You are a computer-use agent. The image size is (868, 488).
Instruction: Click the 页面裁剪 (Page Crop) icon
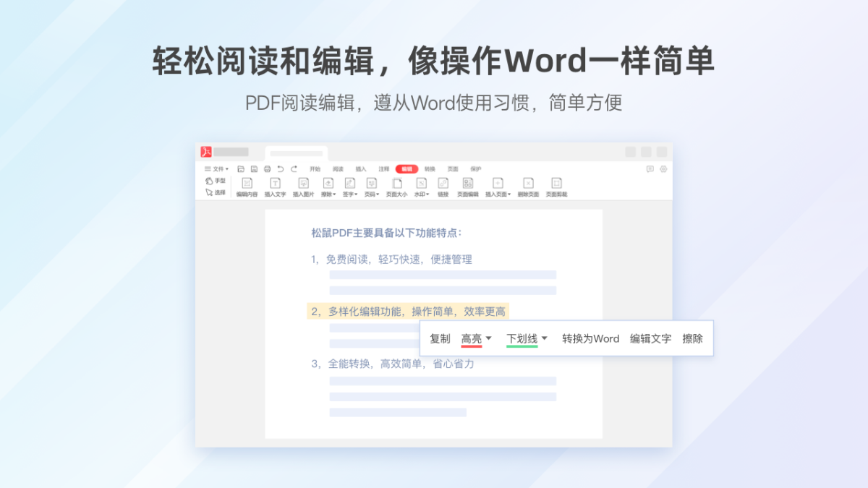click(x=556, y=184)
